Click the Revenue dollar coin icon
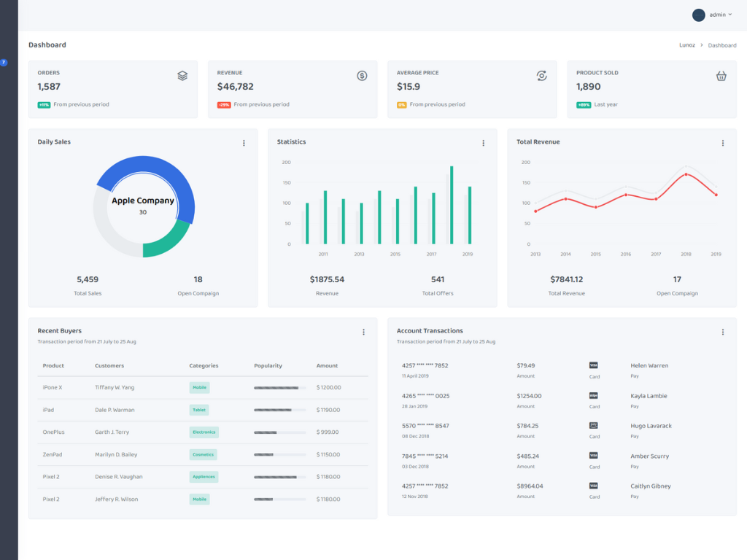 point(362,76)
